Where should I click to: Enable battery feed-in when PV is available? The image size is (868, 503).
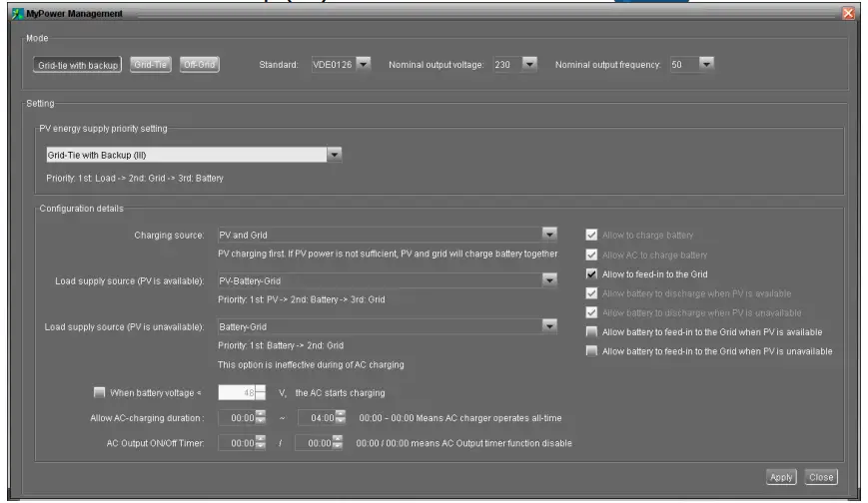coord(592,331)
